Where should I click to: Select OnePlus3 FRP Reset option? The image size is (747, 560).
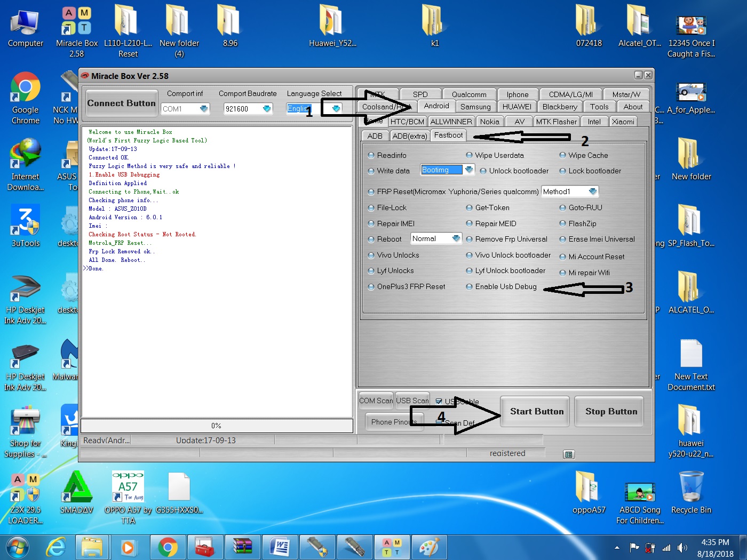tap(406, 286)
